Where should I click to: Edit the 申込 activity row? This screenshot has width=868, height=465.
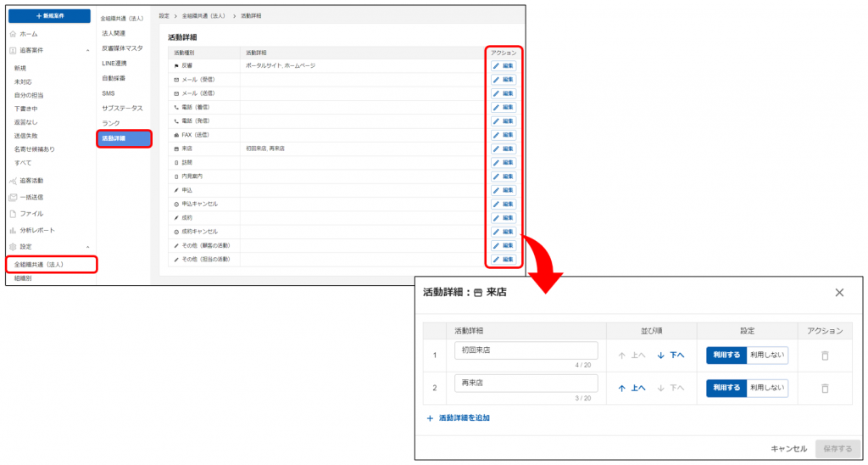504,190
